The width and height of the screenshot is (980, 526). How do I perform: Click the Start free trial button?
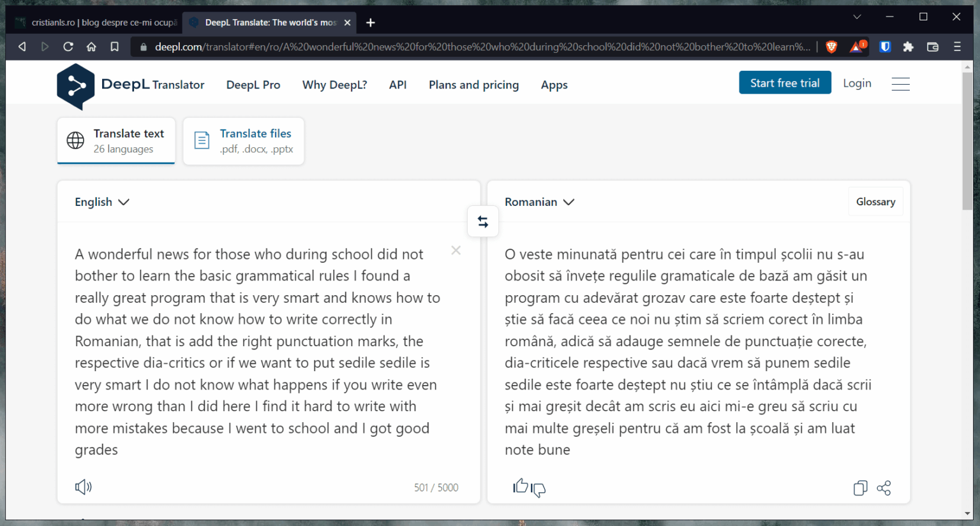coord(785,83)
